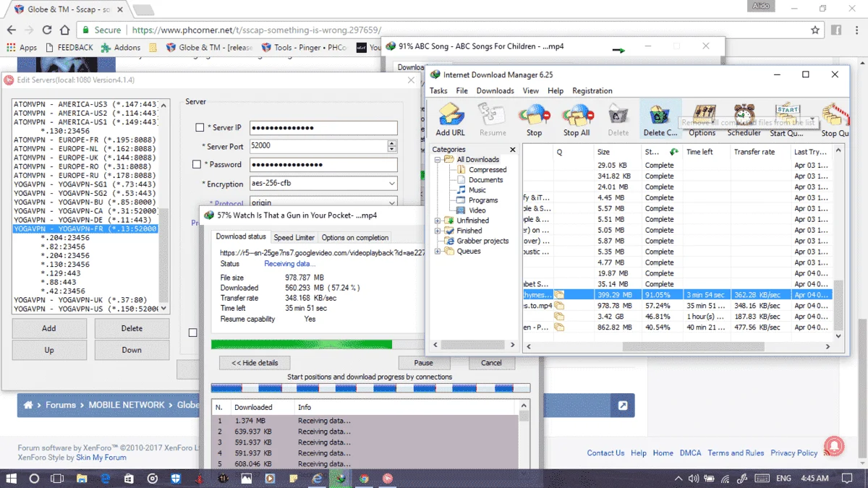The image size is (868, 488).
Task: Switch to the Speed Limiter tab
Action: point(294,237)
